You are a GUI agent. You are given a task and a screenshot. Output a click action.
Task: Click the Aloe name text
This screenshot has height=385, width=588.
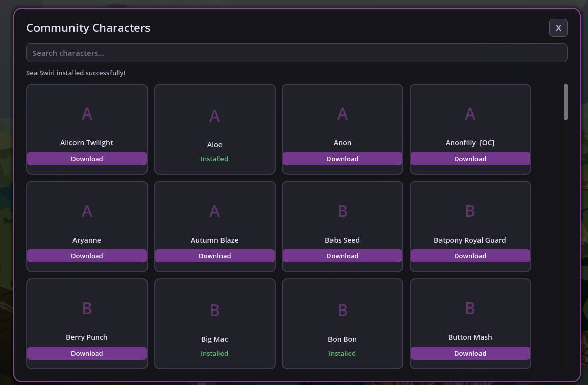(215, 145)
